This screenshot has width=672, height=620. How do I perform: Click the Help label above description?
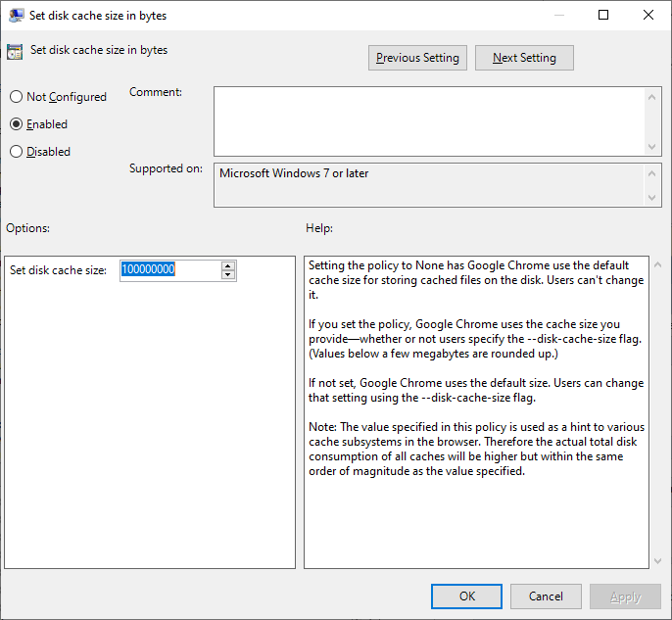(319, 228)
